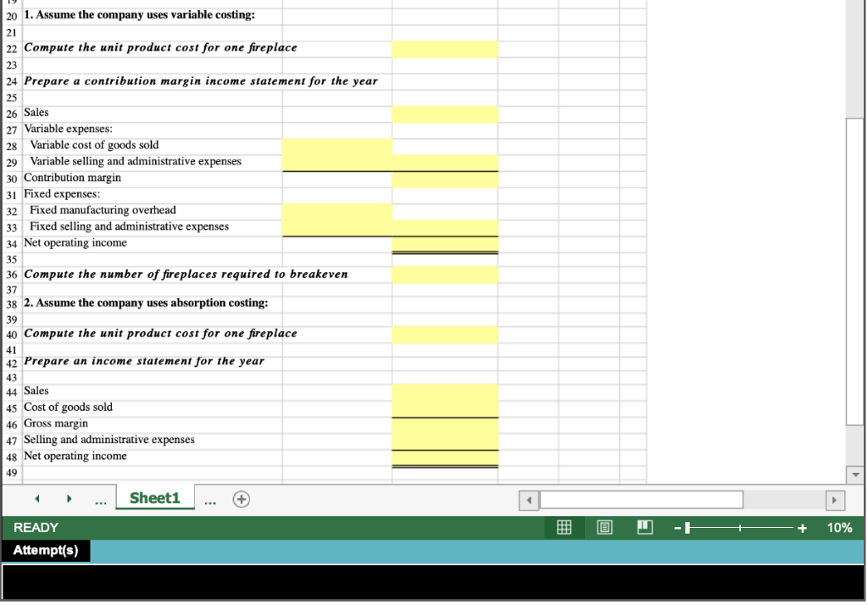Switch to the Sheet1 tab
868x605 pixels.
(x=154, y=498)
